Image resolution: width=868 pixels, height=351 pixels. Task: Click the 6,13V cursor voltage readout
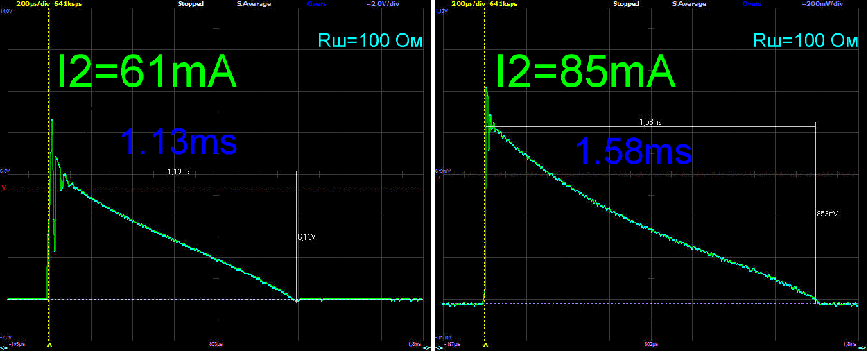click(306, 237)
